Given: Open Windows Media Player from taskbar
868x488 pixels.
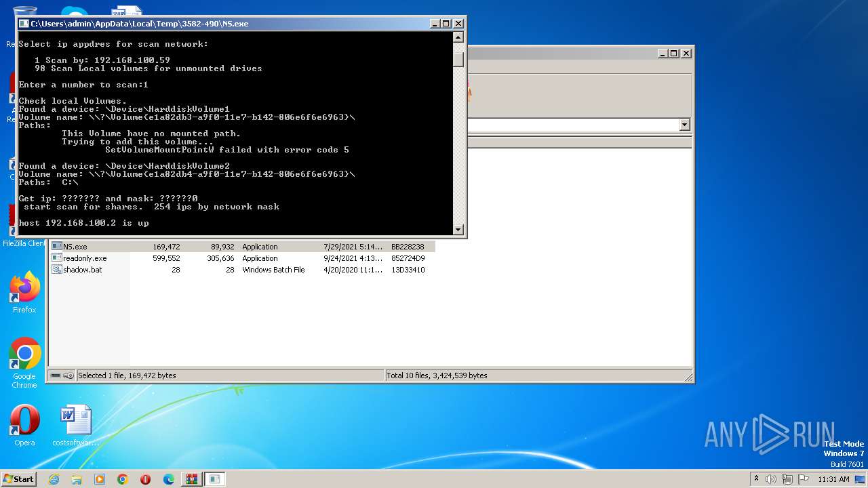Looking at the screenshot, I should tap(100, 479).
